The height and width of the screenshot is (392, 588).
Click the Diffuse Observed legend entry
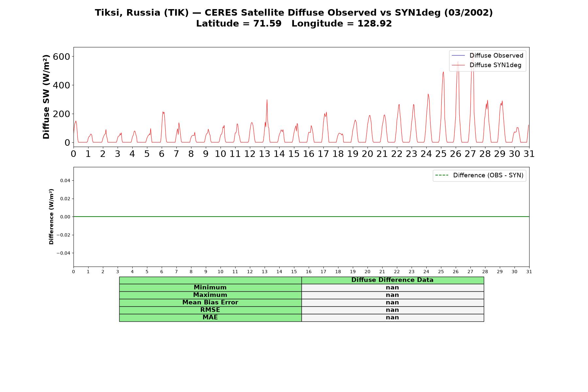(x=487, y=56)
